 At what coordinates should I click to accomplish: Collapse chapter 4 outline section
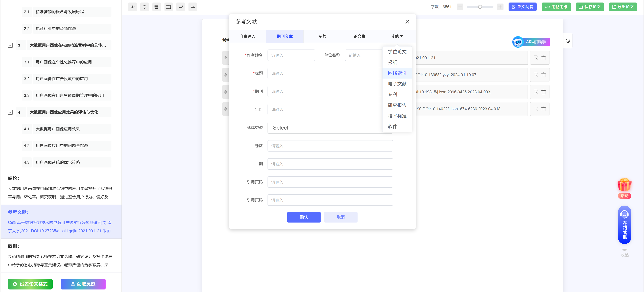(10, 112)
